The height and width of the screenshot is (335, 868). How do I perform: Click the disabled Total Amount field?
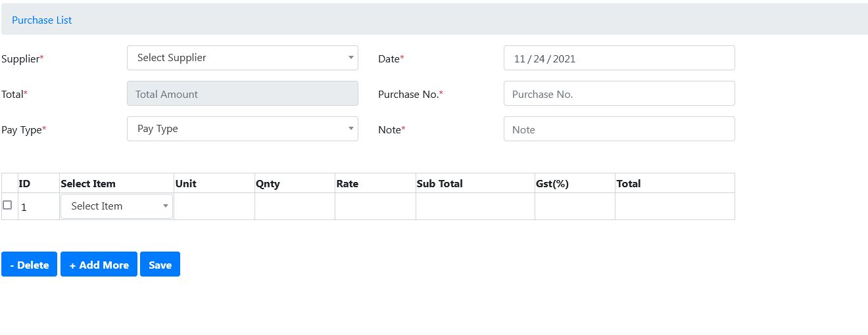pyautogui.click(x=242, y=93)
